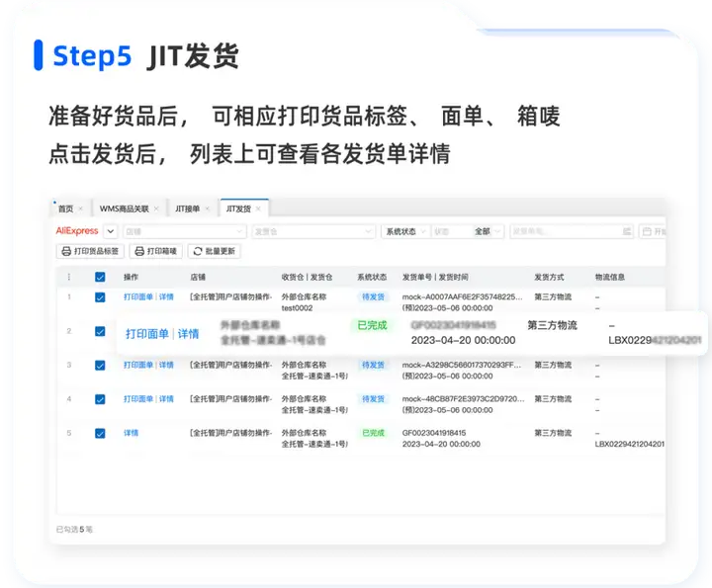Screen dimensions: 712x588
Task: Click the 打印箱唛 printer icon button
Action: click(156, 251)
